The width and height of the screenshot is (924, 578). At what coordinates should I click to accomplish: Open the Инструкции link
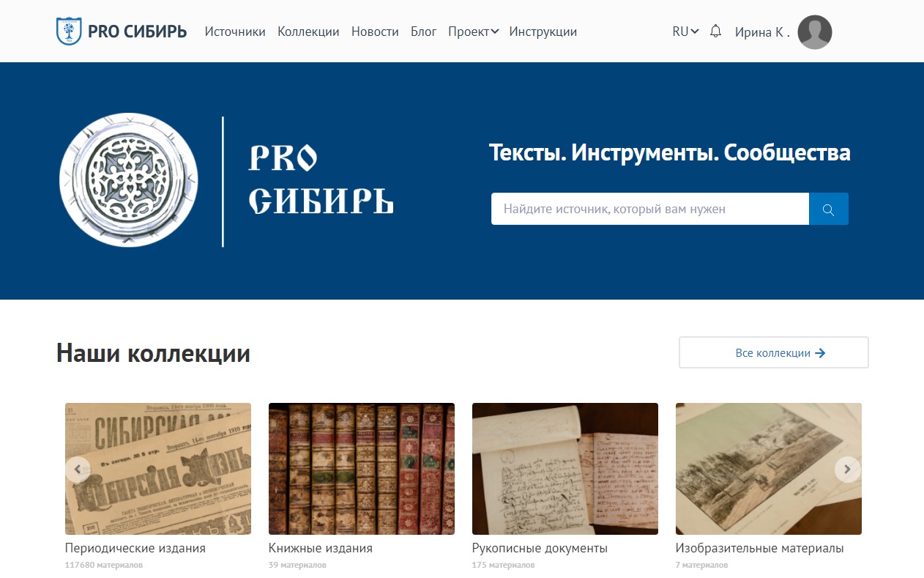[543, 32]
